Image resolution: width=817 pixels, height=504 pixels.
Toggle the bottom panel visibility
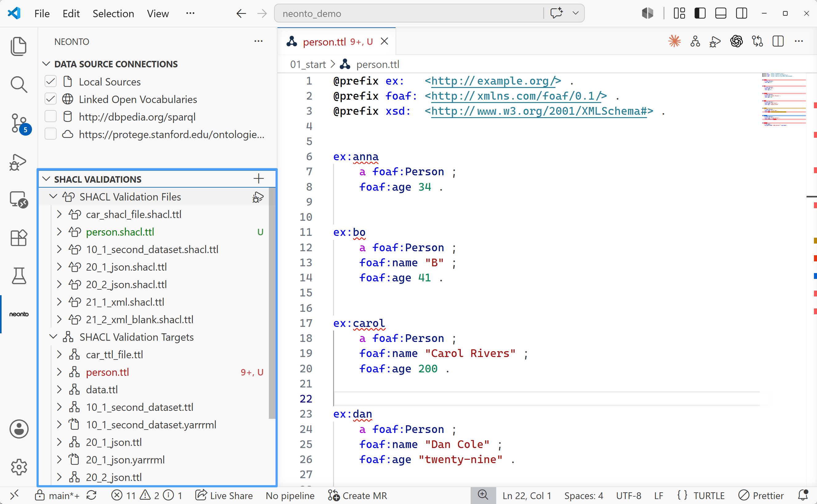tap(721, 13)
